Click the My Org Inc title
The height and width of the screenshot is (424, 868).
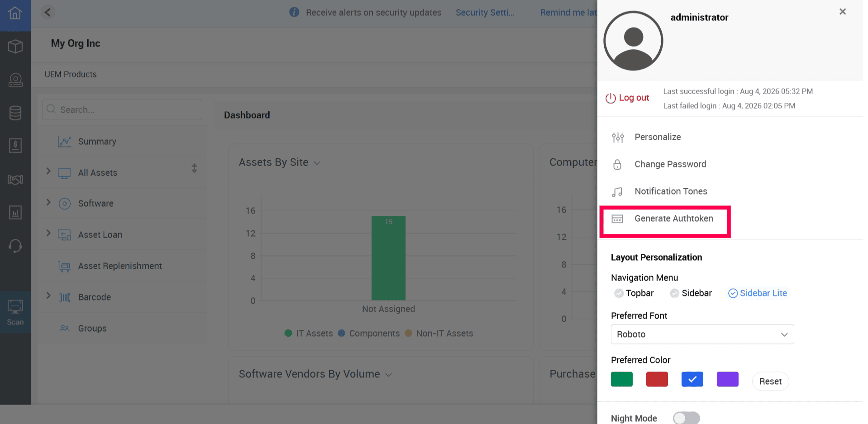pyautogui.click(x=76, y=43)
